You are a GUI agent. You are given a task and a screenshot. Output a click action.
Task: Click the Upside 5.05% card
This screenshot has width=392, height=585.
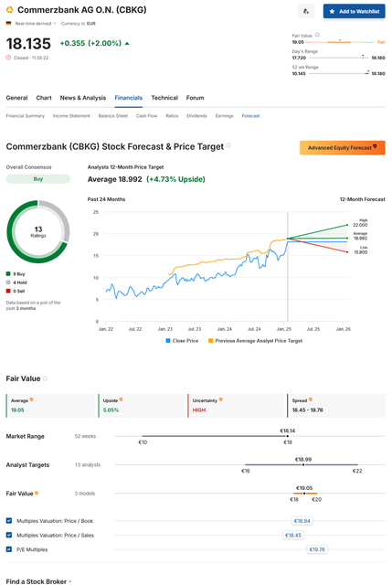click(x=143, y=406)
